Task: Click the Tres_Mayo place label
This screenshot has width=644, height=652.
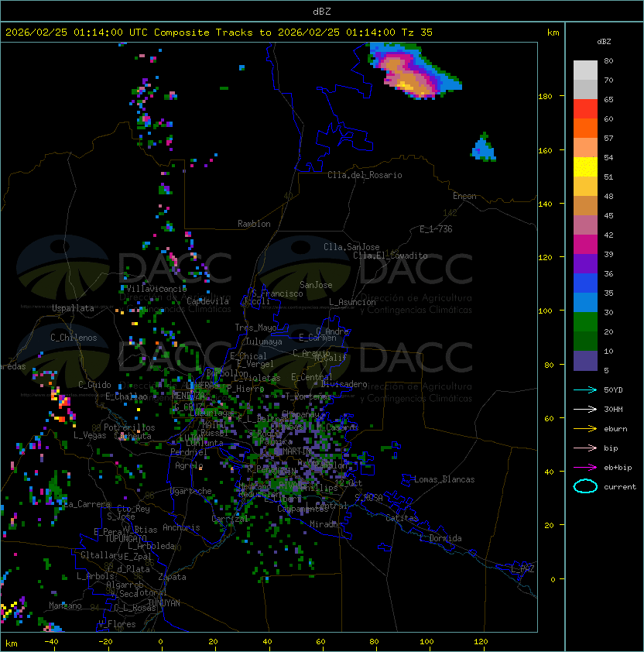Action: tap(255, 328)
